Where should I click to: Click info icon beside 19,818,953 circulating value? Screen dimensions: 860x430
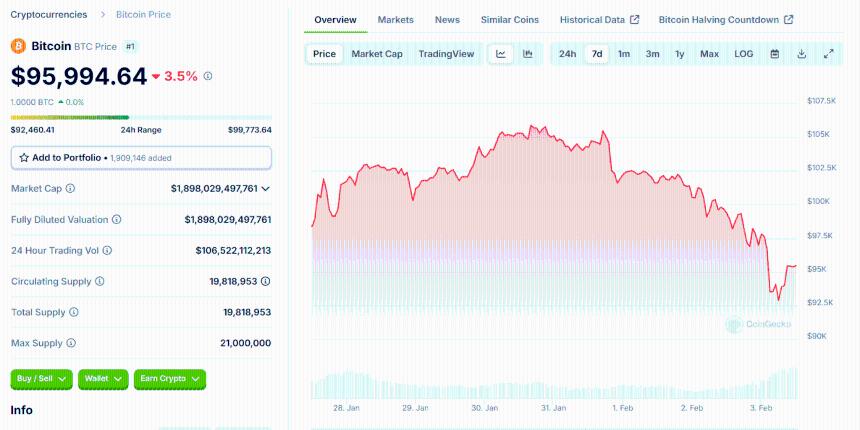click(265, 281)
